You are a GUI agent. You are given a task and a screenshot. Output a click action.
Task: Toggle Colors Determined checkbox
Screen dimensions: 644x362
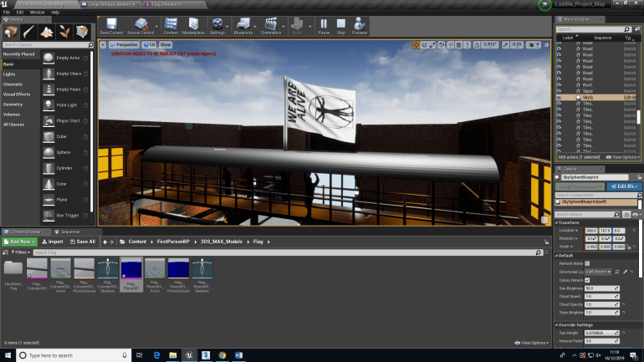coord(587,280)
